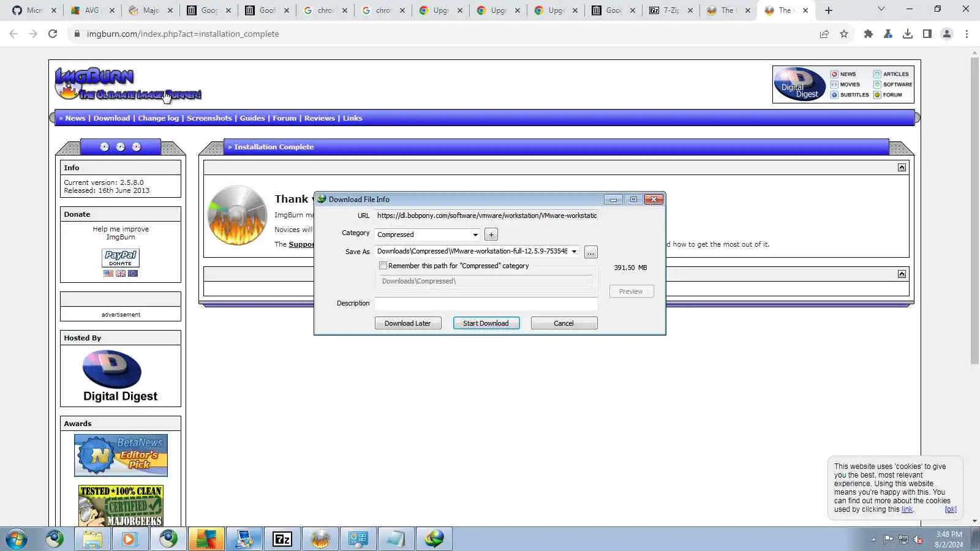Enable Remember this path for Compressed category
This screenshot has height=551, width=980.
(x=383, y=266)
